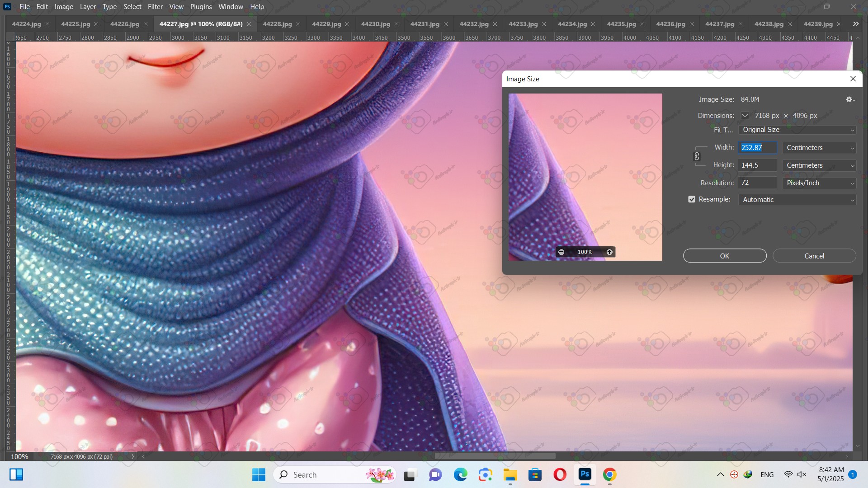Expand the status bar info arrow
This screenshot has height=488, width=868.
tap(132, 456)
